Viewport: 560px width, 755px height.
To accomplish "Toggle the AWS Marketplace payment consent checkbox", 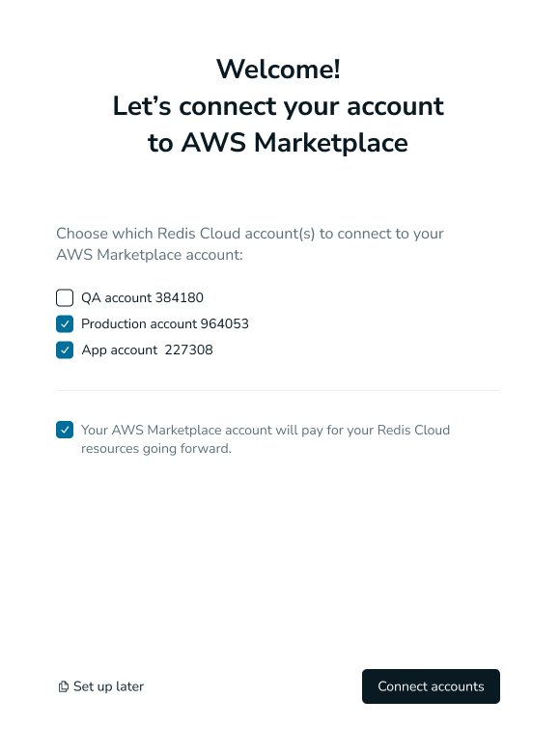I will tap(65, 430).
